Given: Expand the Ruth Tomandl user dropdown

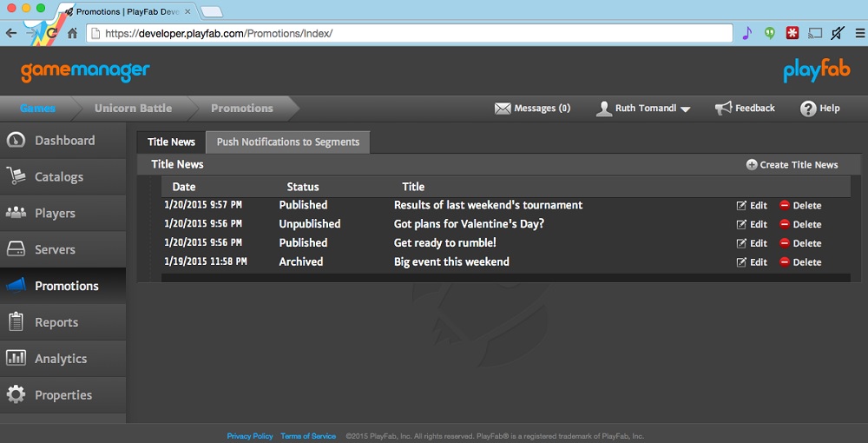Looking at the screenshot, I should click(x=643, y=109).
